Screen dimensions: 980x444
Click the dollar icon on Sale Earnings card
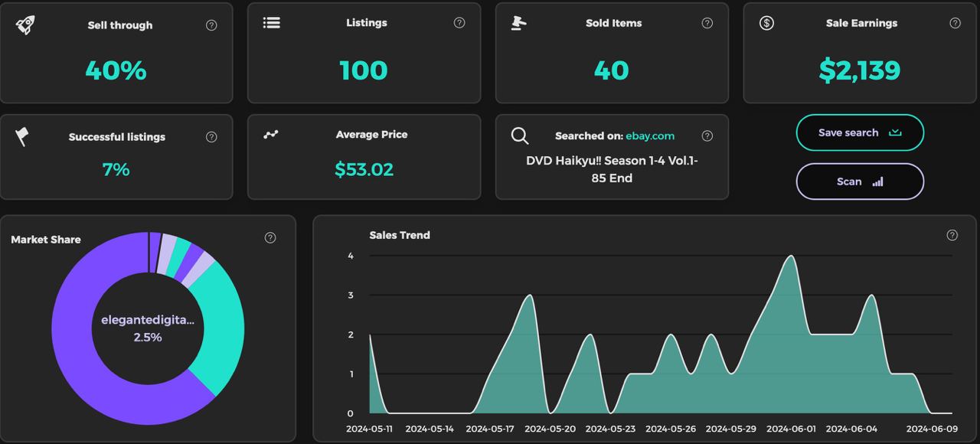coord(766,23)
